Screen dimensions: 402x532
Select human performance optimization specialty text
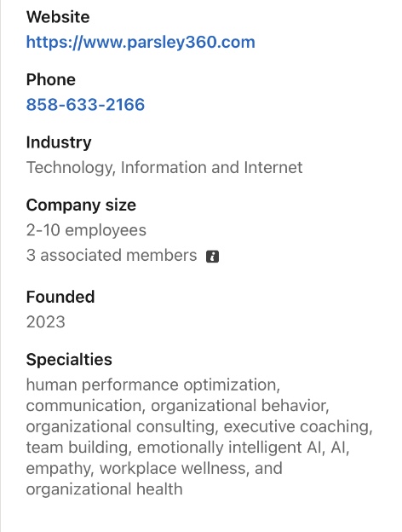click(x=152, y=385)
